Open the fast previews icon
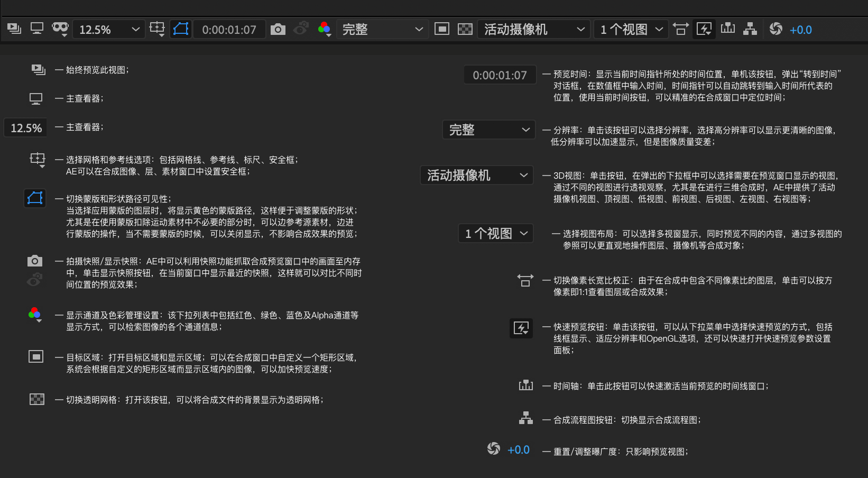Screen dimensions: 868x478 point(704,29)
